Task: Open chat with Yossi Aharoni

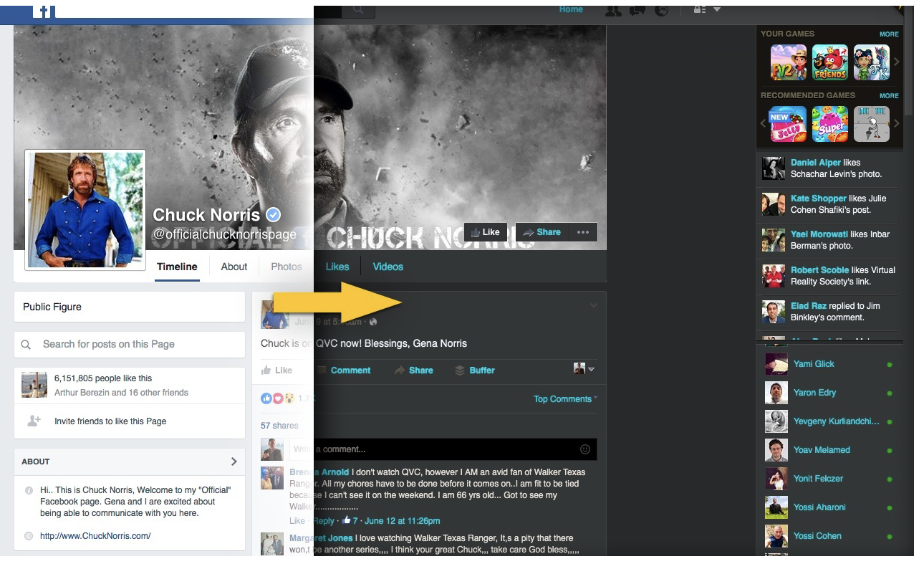Action: coord(829,507)
